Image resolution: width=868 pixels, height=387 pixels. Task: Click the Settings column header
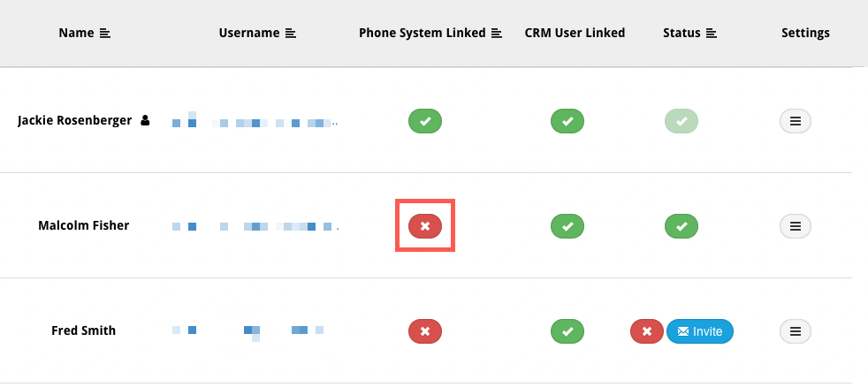[805, 34]
